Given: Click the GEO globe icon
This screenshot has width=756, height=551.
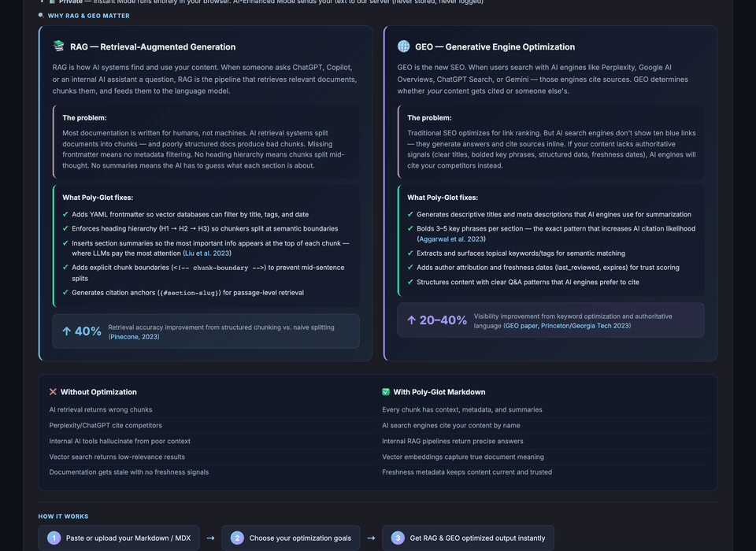Looking at the screenshot, I should tap(403, 46).
